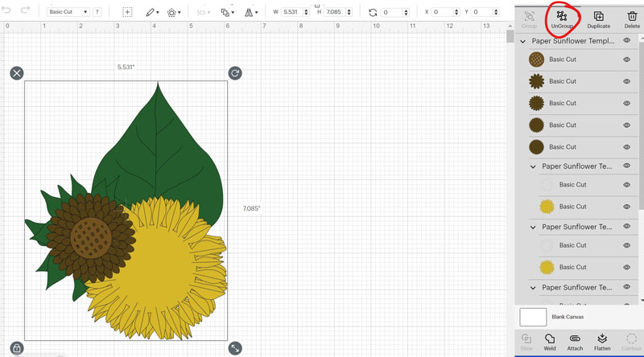644x357 pixels.
Task: Hide the third Basic Cut layer from the top
Action: pos(627,104)
